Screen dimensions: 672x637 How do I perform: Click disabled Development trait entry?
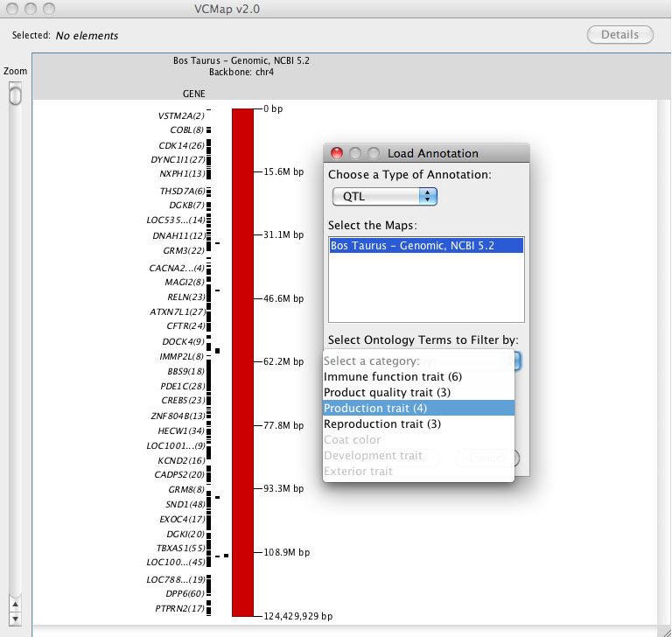[x=419, y=455]
